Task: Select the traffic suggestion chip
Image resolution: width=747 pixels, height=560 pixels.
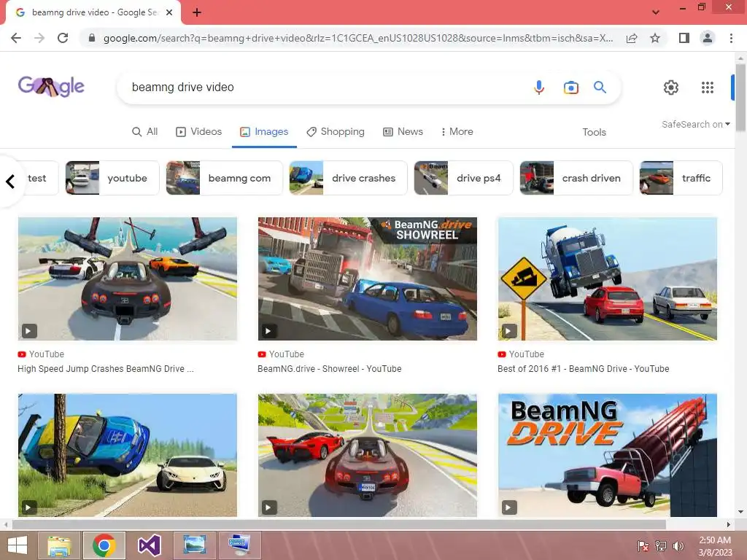Action: pyautogui.click(x=681, y=178)
